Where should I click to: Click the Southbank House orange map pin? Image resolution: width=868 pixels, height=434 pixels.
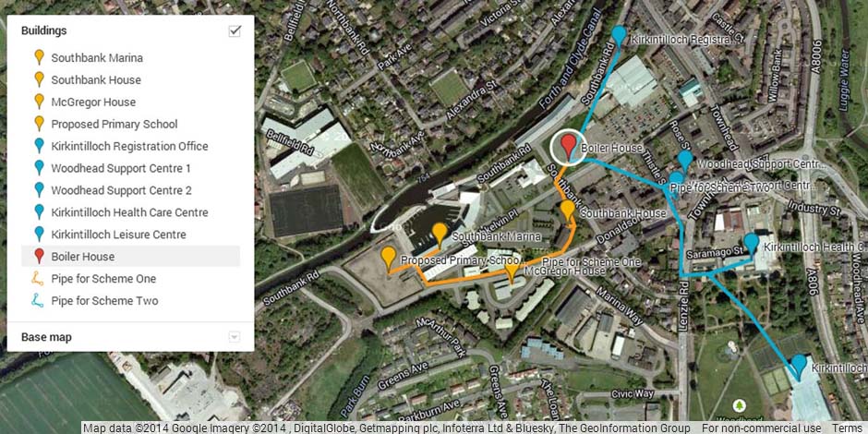point(567,211)
